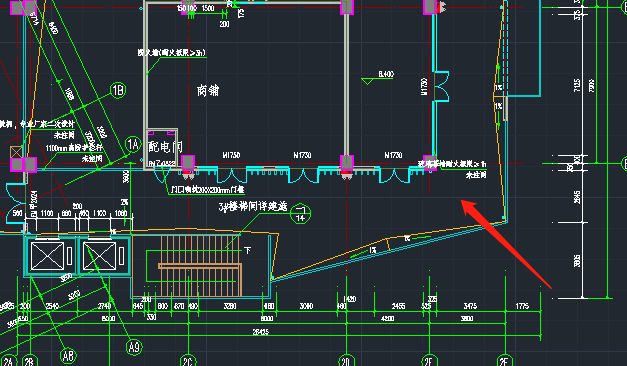Select the A8 axis bubble
The height and width of the screenshot is (366, 627).
tap(68, 355)
